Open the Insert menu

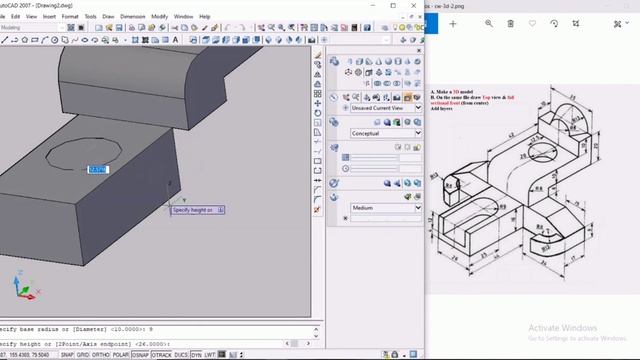[x=49, y=17]
